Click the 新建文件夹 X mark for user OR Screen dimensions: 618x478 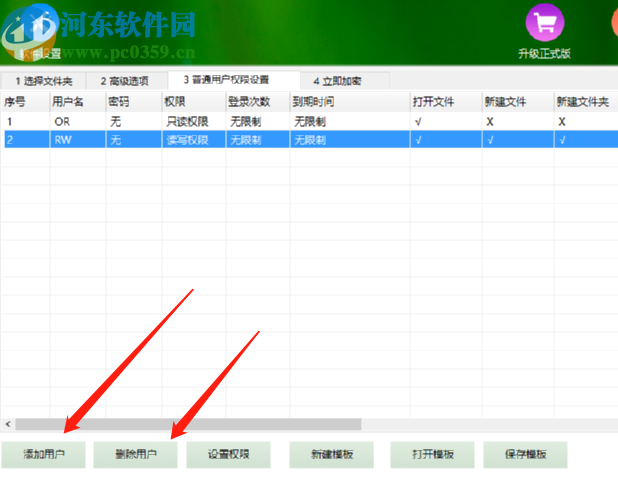click(x=562, y=122)
